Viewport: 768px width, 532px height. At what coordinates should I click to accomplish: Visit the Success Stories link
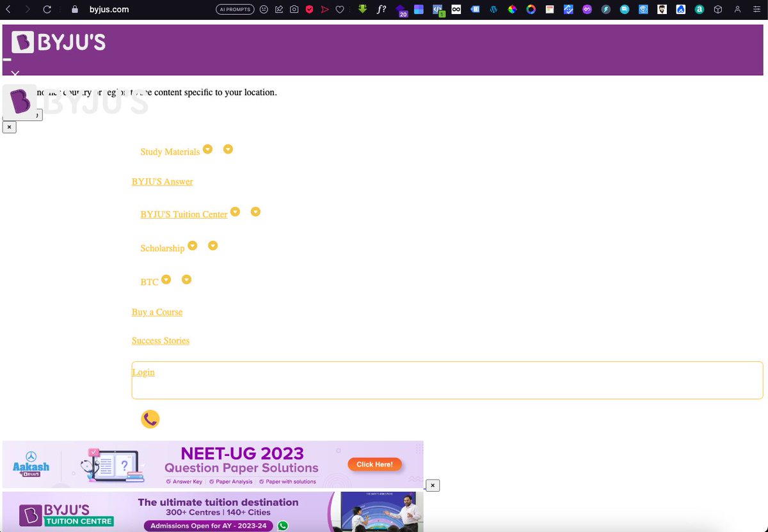161,341
